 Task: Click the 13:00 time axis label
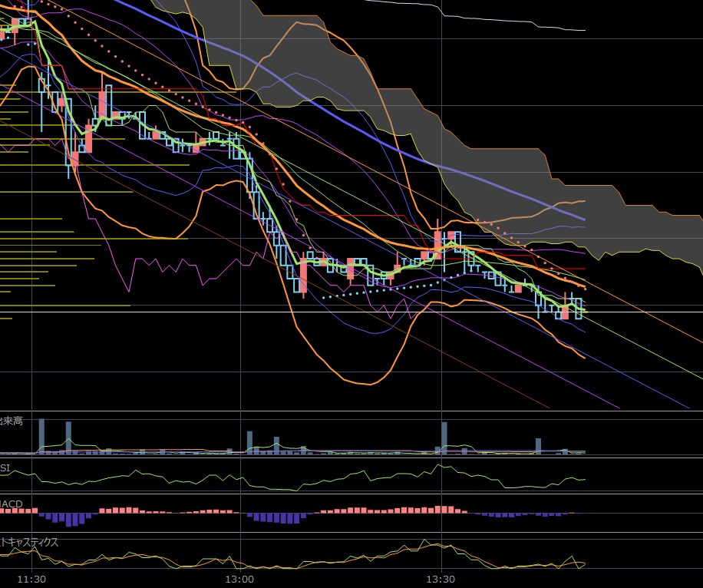pyautogui.click(x=241, y=579)
